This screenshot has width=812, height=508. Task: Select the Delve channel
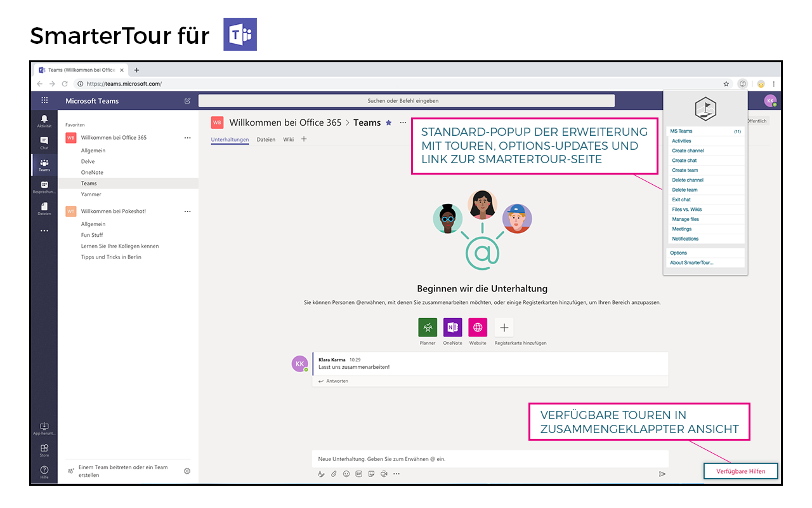[88, 161]
